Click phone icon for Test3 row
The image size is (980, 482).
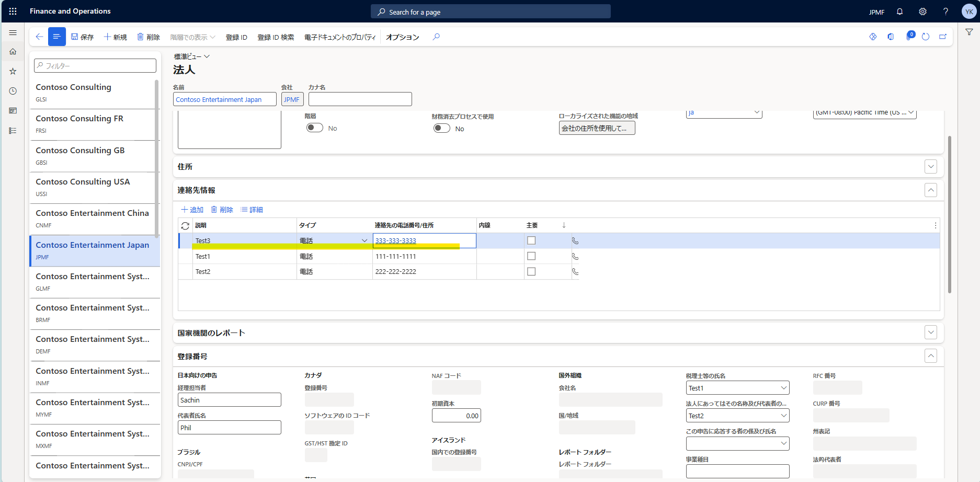(575, 241)
